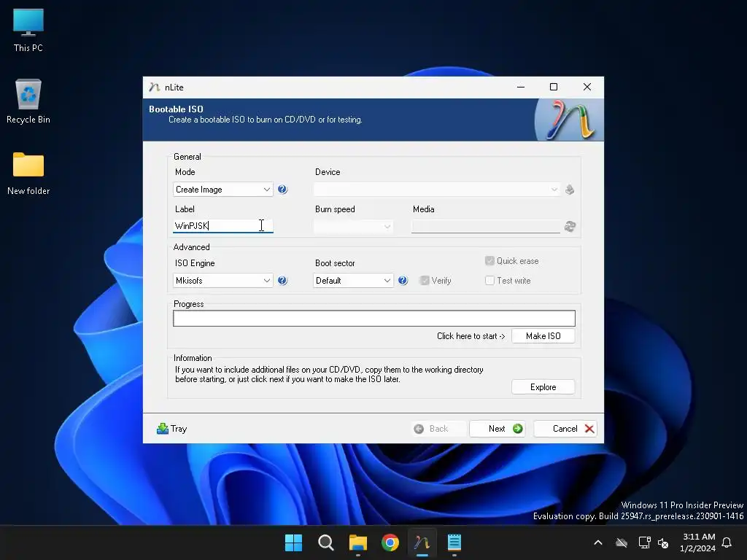Viewport: 747px width, 560px height.
Task: Click the Cancel button
Action: tap(565, 429)
